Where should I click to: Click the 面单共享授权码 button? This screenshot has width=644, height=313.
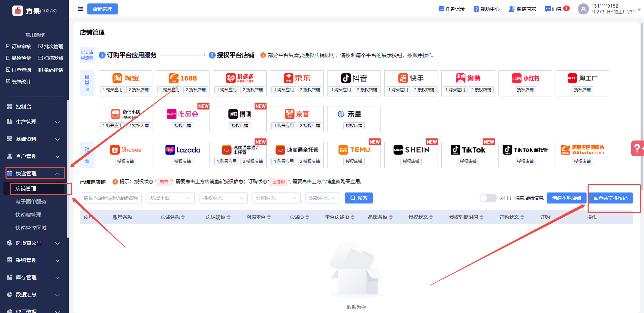[611, 198]
